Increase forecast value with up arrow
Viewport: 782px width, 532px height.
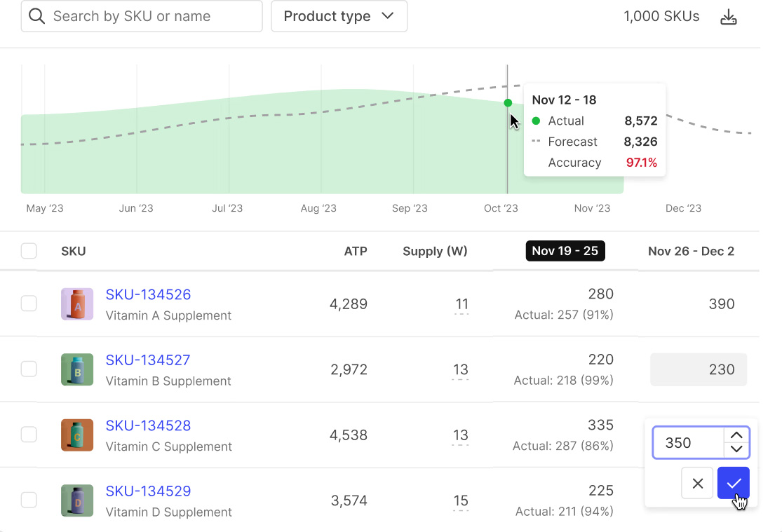[x=736, y=435]
